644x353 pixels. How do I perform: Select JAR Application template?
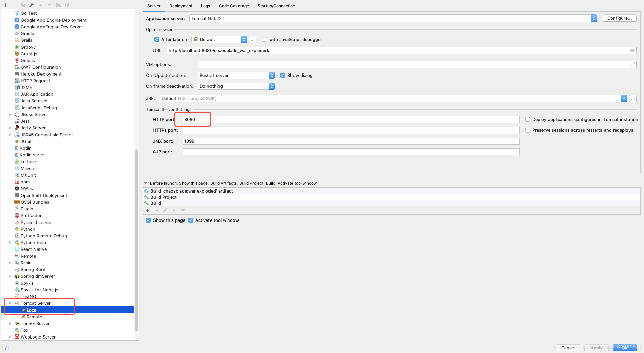pyautogui.click(x=37, y=94)
